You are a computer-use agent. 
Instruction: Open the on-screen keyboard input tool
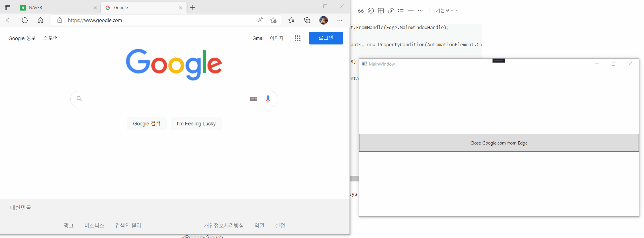coord(254,99)
